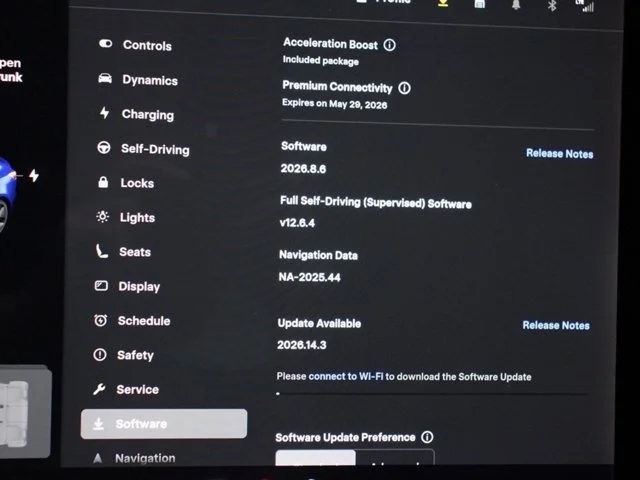The height and width of the screenshot is (480, 640).
Task: Select the right Software Update Preference option
Action: click(395, 458)
